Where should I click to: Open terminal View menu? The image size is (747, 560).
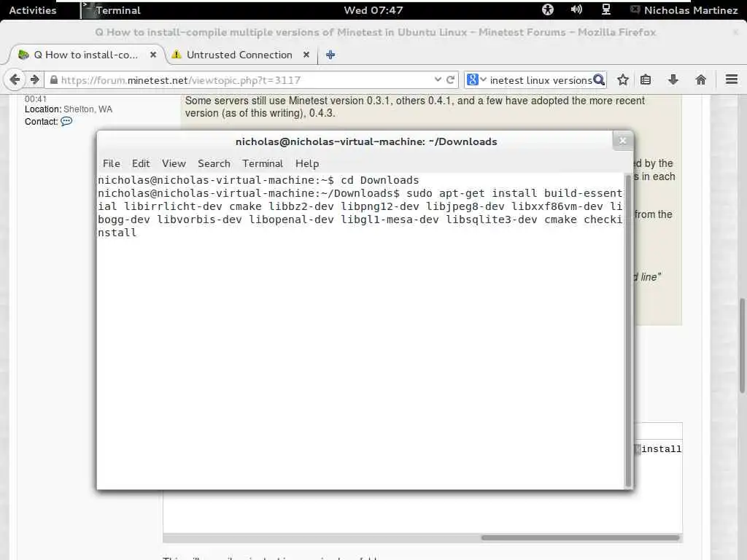click(174, 163)
